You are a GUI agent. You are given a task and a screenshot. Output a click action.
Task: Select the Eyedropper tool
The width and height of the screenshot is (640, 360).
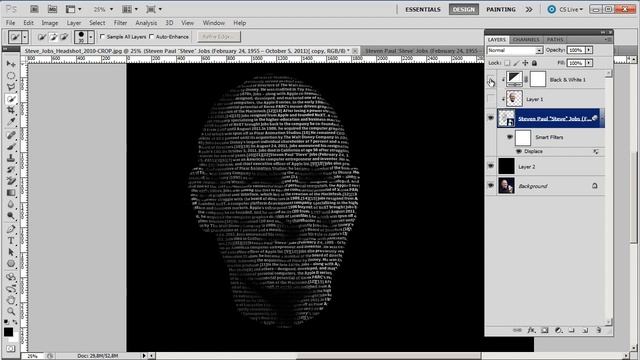click(11, 122)
